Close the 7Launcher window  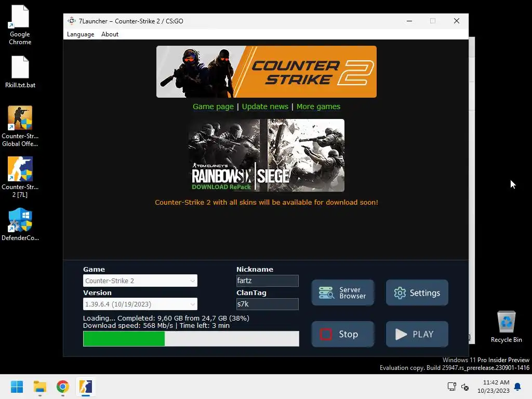click(x=457, y=21)
